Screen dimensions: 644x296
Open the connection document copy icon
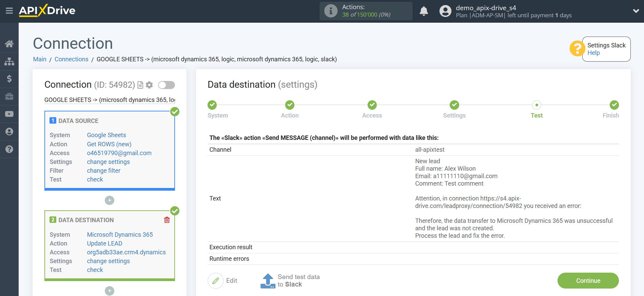140,85
